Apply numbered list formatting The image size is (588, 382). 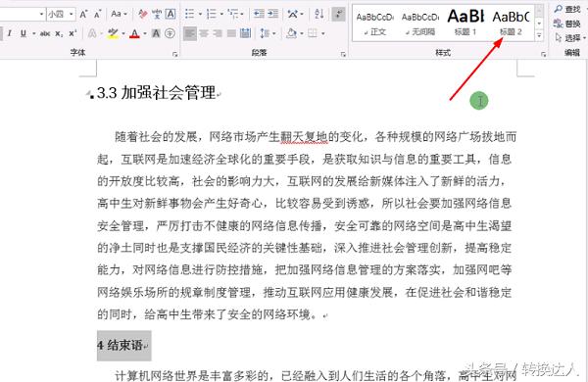tap(212, 15)
